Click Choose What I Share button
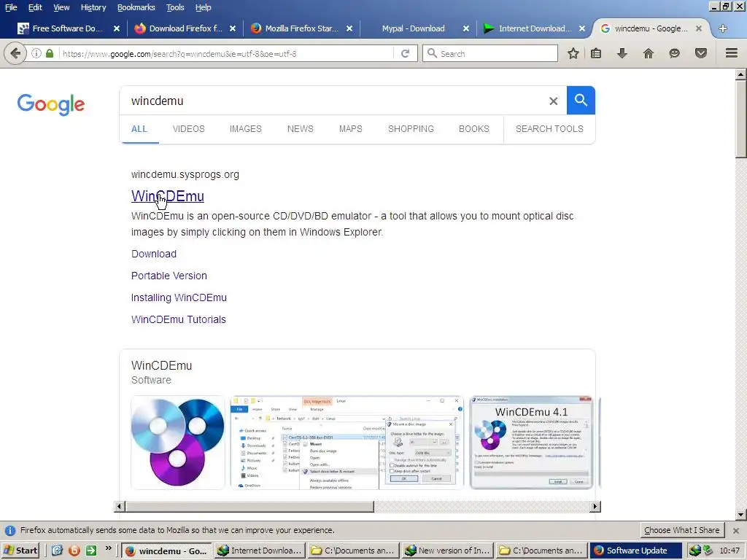Image resolution: width=747 pixels, height=560 pixels. [682, 530]
